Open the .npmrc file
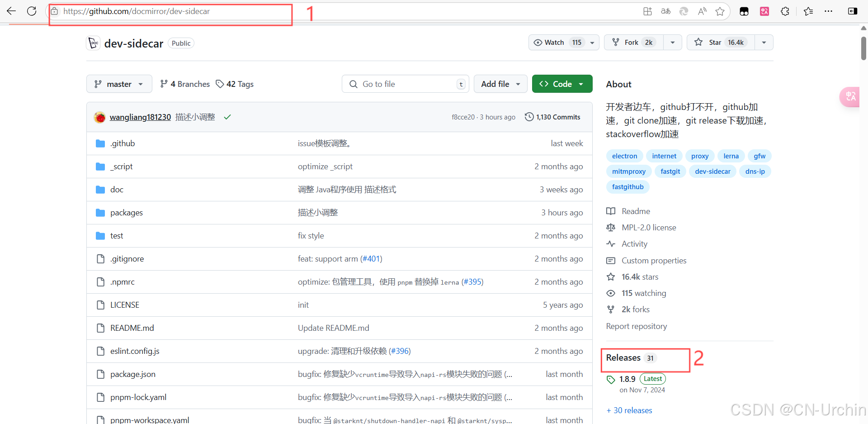The width and height of the screenshot is (868, 424). point(123,282)
